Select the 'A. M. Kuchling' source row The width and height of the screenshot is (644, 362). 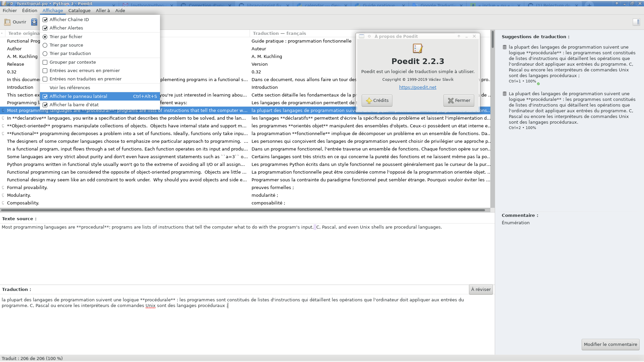[x=22, y=57]
